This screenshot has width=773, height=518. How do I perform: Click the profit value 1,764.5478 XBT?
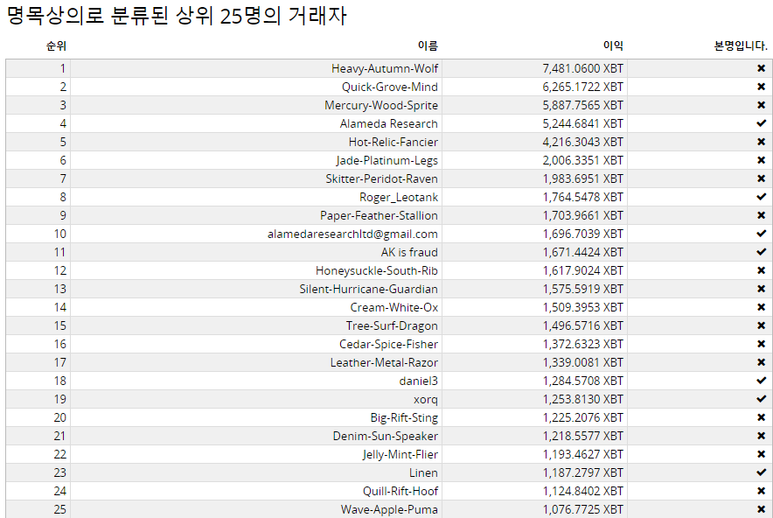point(583,197)
